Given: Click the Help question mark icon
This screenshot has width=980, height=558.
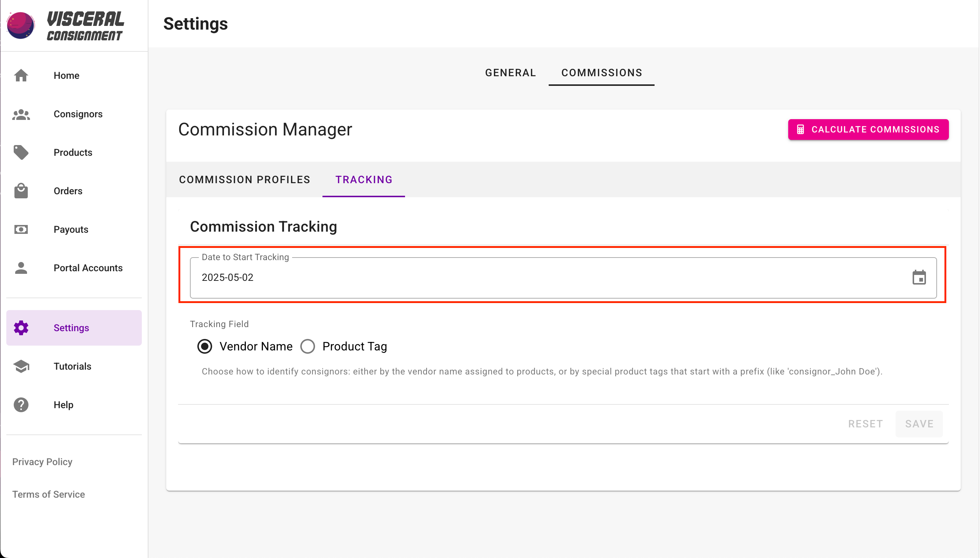Looking at the screenshot, I should [21, 405].
